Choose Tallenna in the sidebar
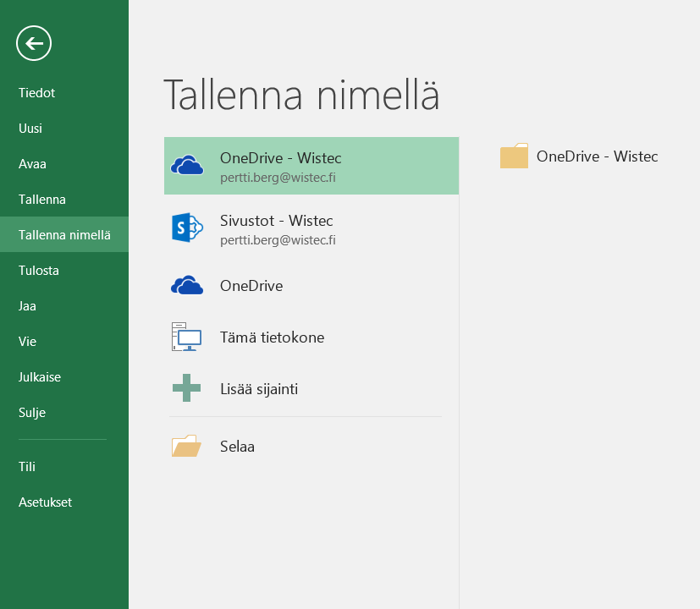This screenshot has width=700, height=609. point(42,200)
